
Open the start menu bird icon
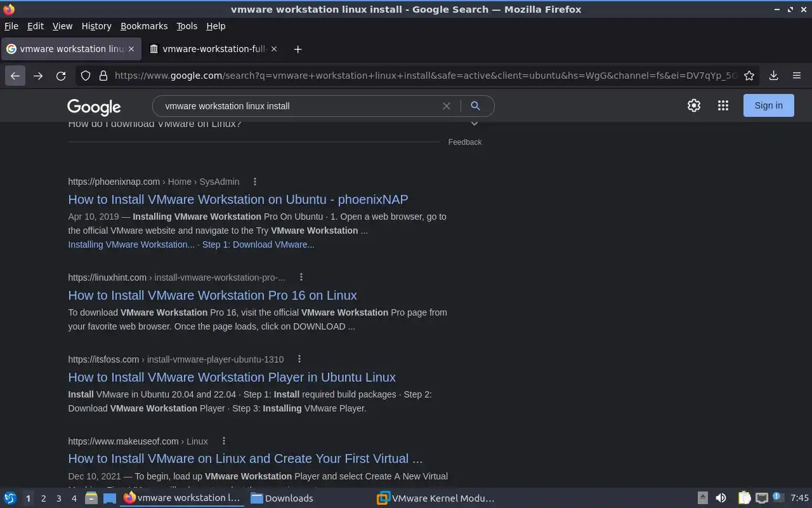10,498
